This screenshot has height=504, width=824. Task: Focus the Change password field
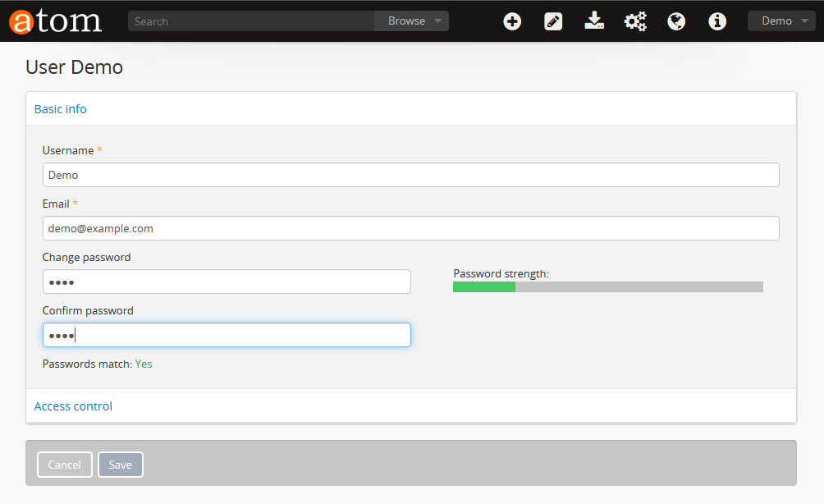227,281
